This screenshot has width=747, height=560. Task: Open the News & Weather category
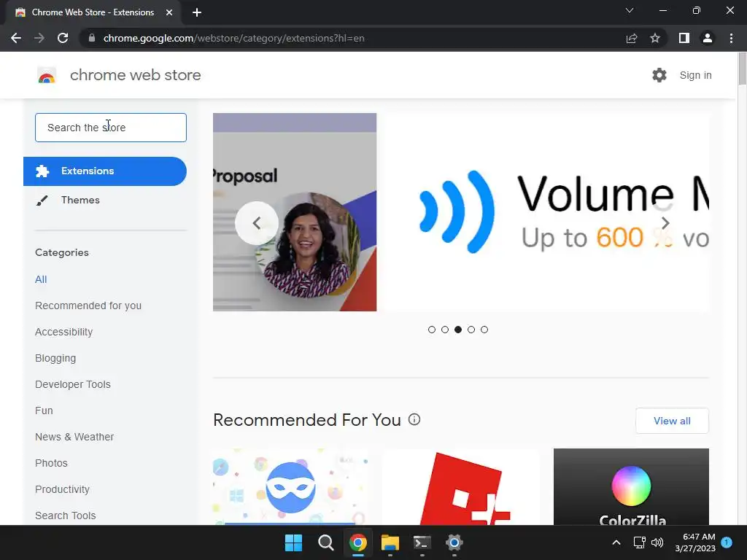[74, 437]
